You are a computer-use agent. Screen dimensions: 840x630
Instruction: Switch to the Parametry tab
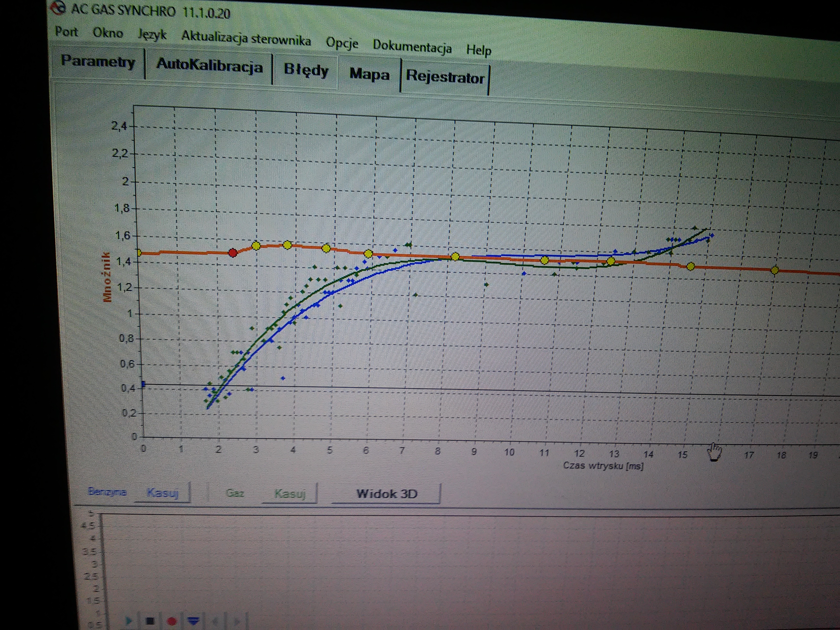[98, 61]
